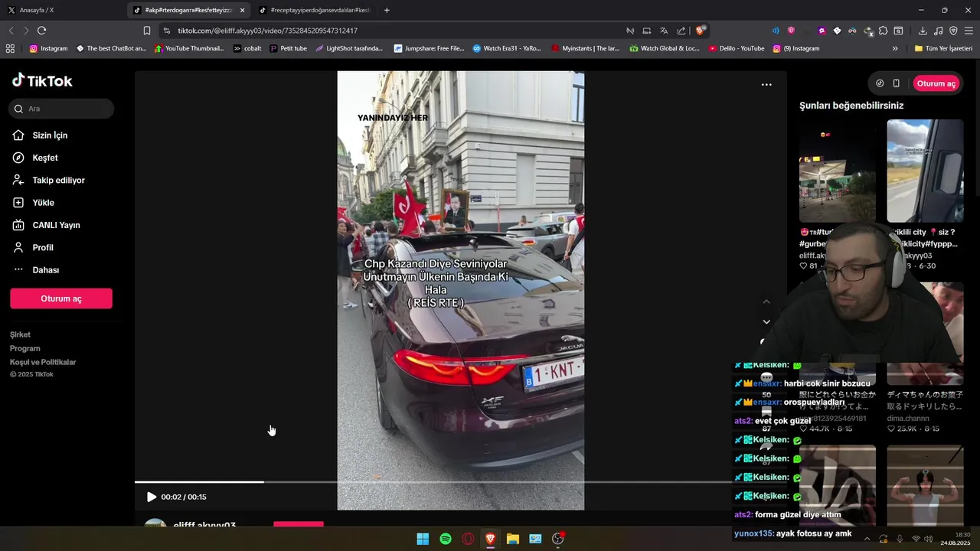Select Yükle in the sidebar
Image resolution: width=980 pixels, height=551 pixels.
click(x=43, y=203)
